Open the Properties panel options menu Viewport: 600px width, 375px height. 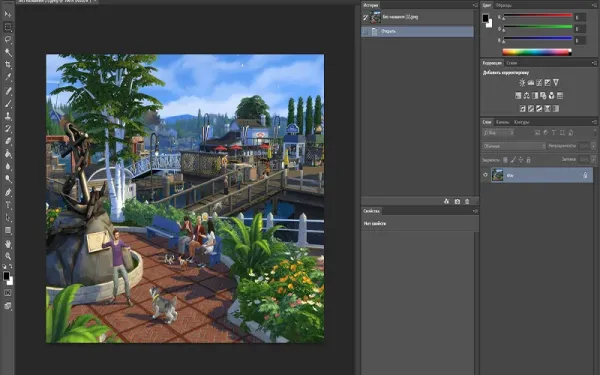point(475,211)
